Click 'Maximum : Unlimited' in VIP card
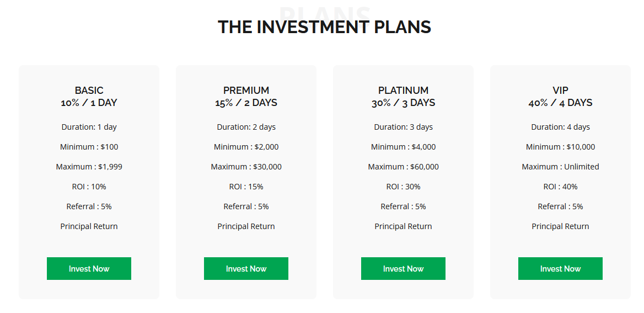Screen dimensions: 644x313 pos(560,167)
